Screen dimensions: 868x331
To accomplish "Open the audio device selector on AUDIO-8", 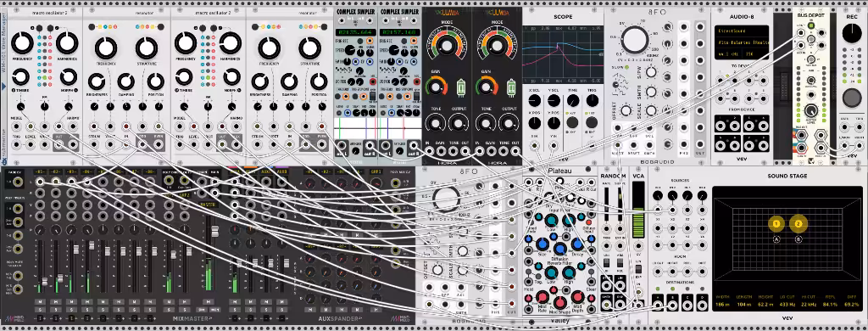I will tap(741, 42).
